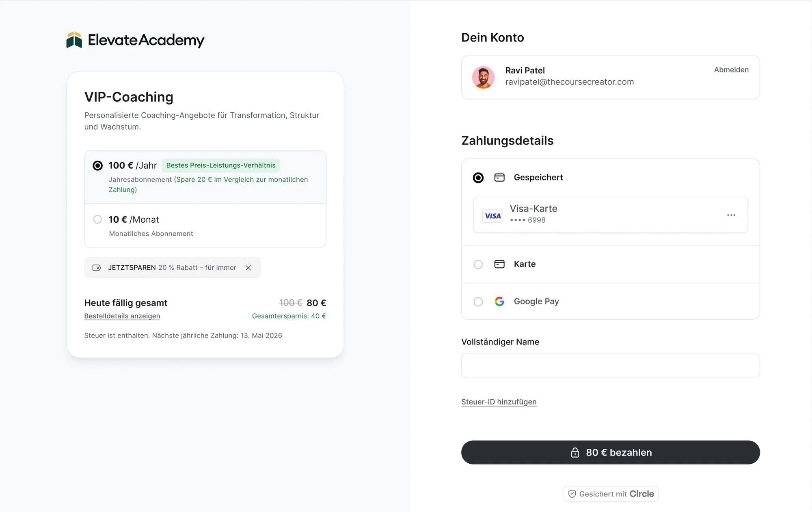The width and height of the screenshot is (812, 512).
Task: Open the three-dot menu on Visa-Karte
Action: click(x=731, y=215)
